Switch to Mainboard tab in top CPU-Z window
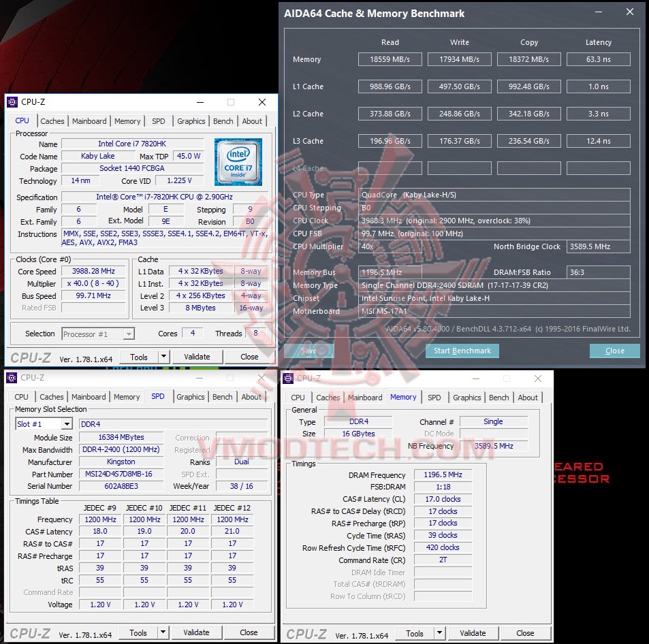649x644 pixels. [89, 121]
